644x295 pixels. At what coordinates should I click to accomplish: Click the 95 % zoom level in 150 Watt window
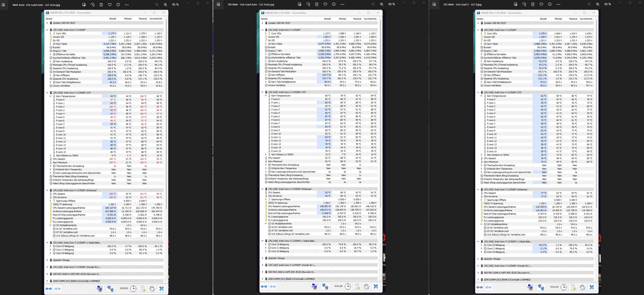(x=391, y=4)
